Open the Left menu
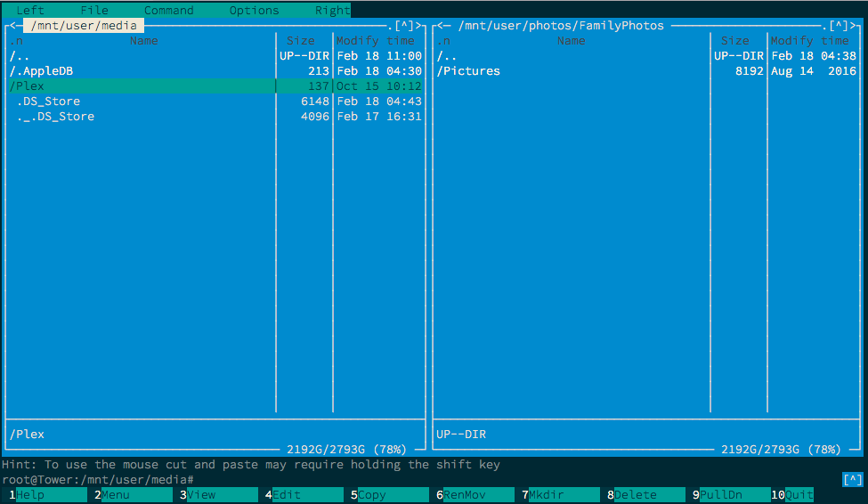 30,11
